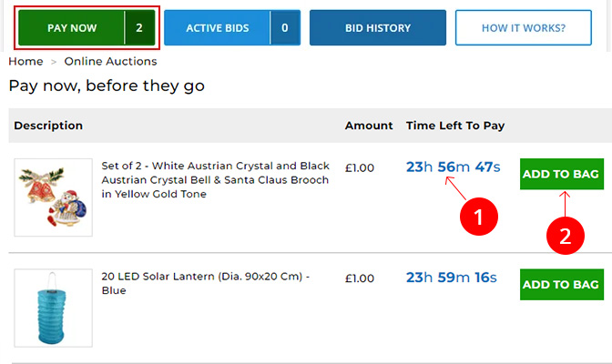612x364 pixels.
Task: Open the Active Bids tab
Action: click(x=217, y=28)
